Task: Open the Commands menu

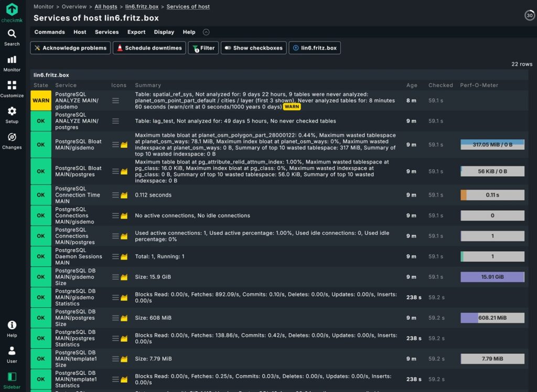Action: 50,32
